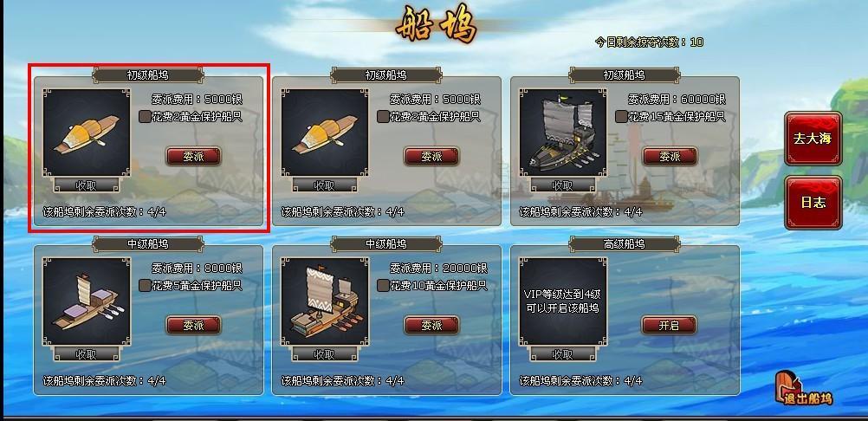
Task: Click the first 中级船坞 title tab
Action: coord(148,244)
